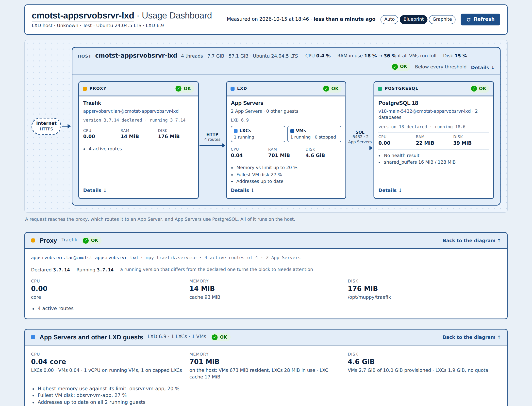Click the blue LXD card marker

[233, 89]
